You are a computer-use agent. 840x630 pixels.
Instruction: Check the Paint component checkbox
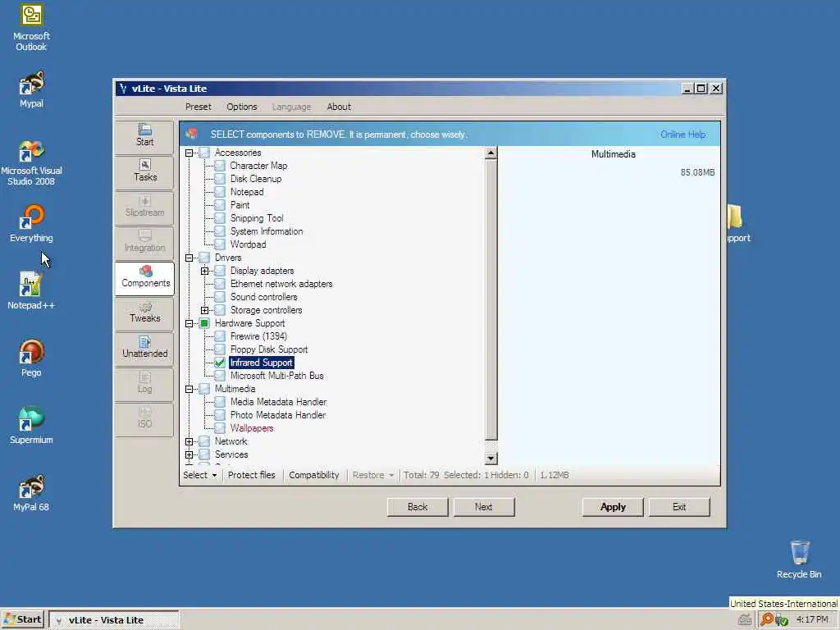220,205
